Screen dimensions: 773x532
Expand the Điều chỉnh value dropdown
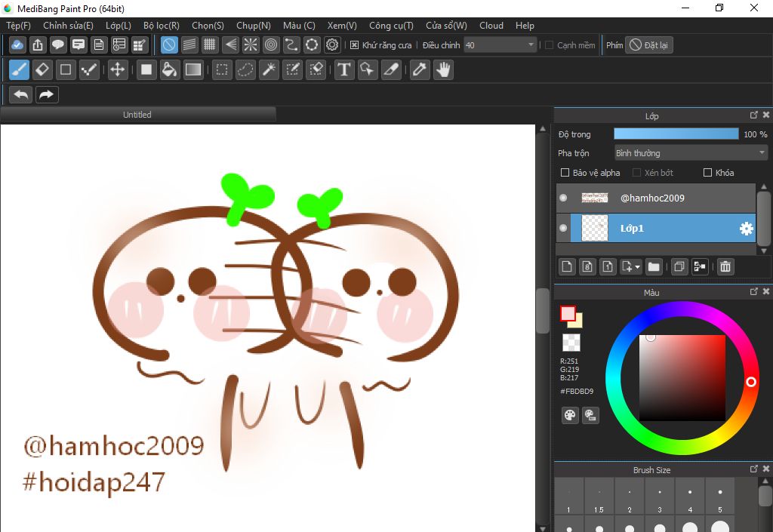(531, 45)
